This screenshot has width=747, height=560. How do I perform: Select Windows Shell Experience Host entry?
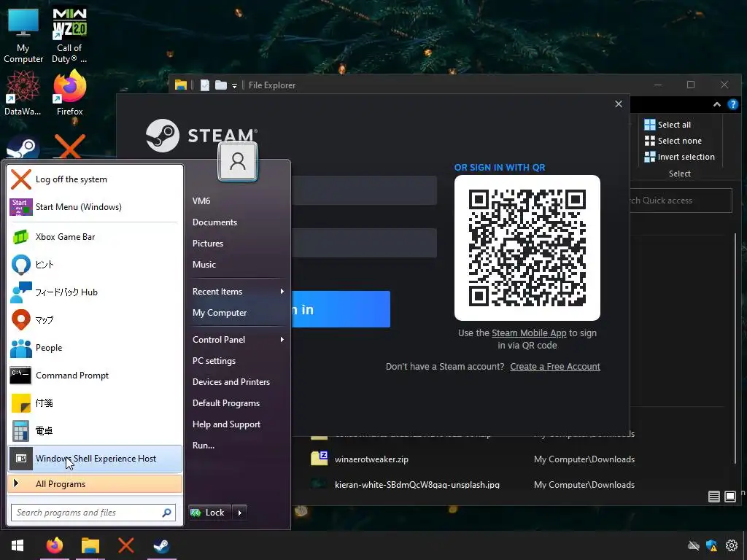tap(95, 459)
